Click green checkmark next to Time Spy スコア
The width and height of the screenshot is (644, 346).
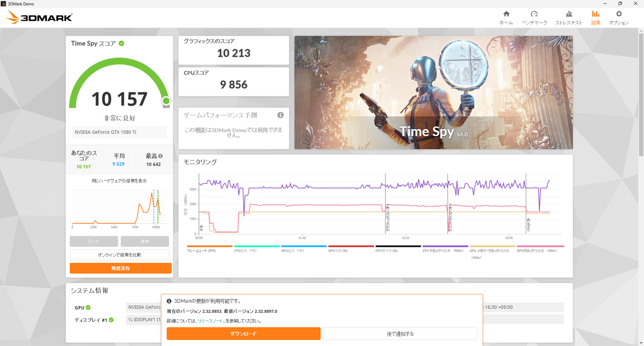tap(121, 43)
